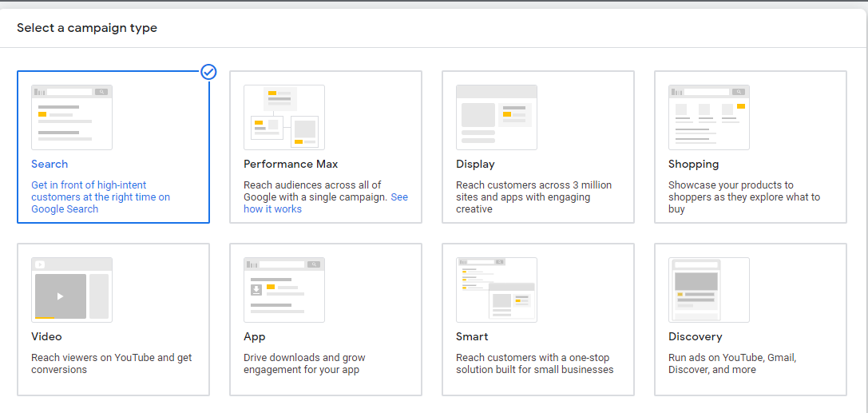Select the Shopping campaign title
Viewport: 868px width, 413px height.
click(x=694, y=165)
